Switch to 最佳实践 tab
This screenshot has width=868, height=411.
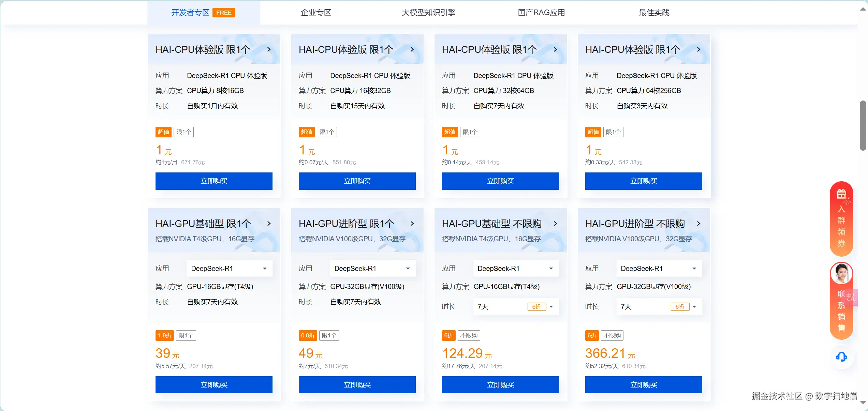(654, 13)
